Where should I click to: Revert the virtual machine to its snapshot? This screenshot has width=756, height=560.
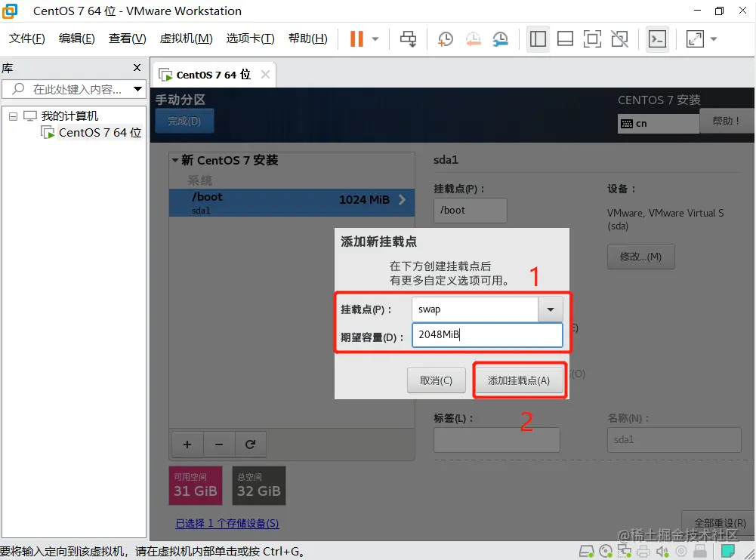pos(474,38)
